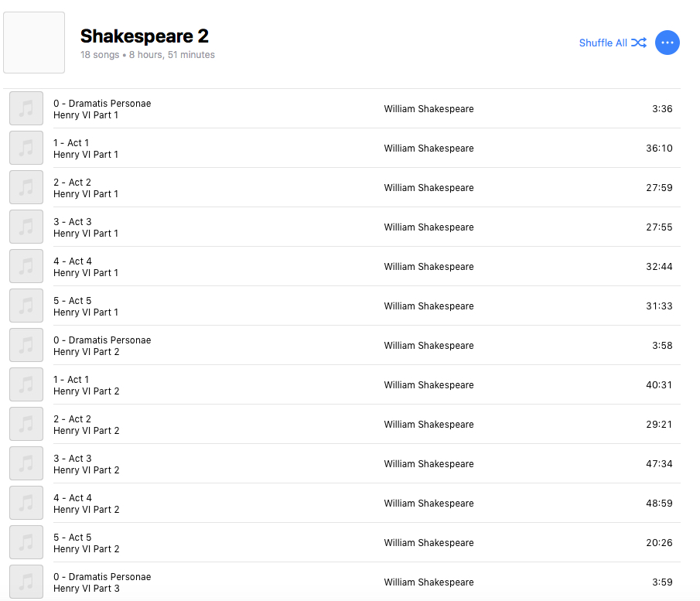The image size is (700, 601).
Task: Click the Shakespeare 2 playlist title
Action: (144, 36)
